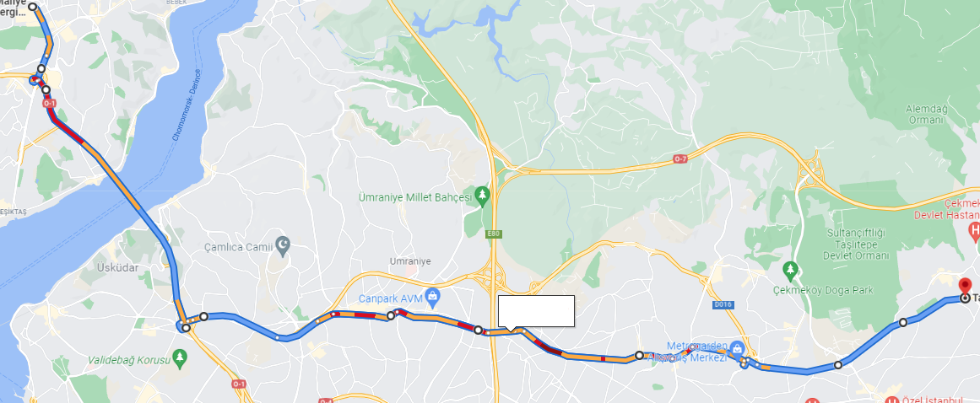The width and height of the screenshot is (980, 403).
Task: Click the Validebağ Korusu park icon
Action: [180, 357]
